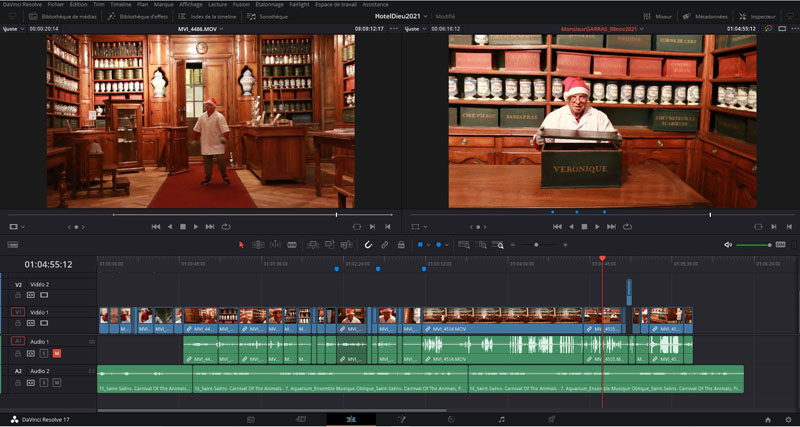Open the Media page icon
This screenshot has height=427, width=800.
(251, 419)
